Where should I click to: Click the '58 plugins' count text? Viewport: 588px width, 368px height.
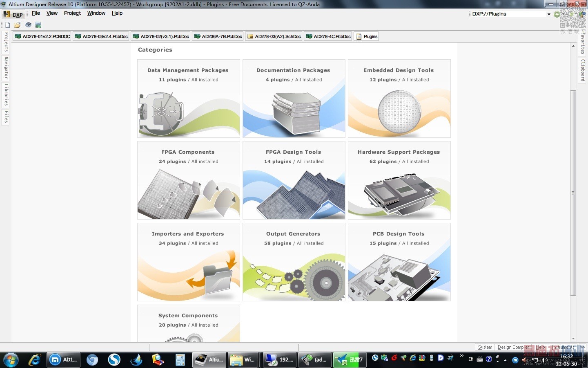coord(278,243)
